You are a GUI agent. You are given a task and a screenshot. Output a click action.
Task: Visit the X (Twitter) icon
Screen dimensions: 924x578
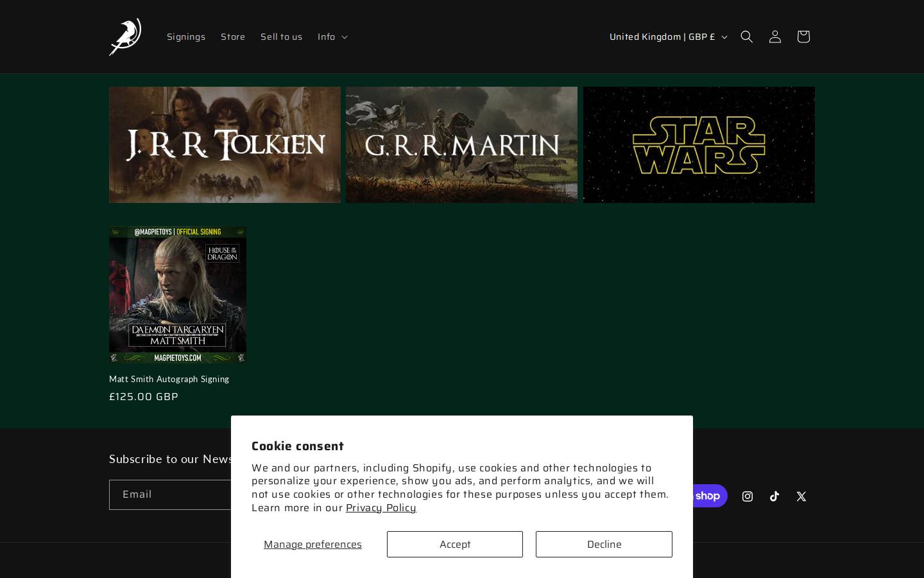(x=801, y=496)
